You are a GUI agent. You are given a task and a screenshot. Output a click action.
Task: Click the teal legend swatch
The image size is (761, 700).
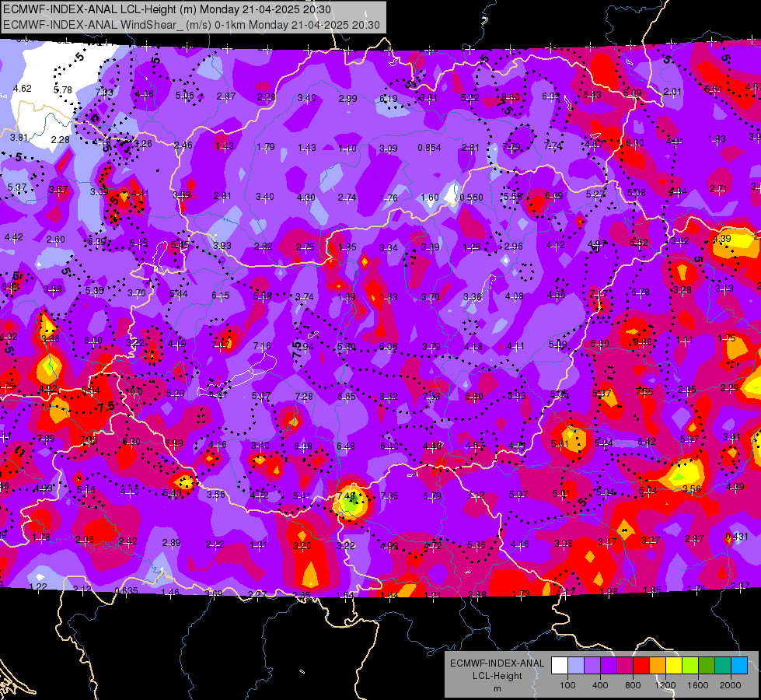[x=723, y=666]
